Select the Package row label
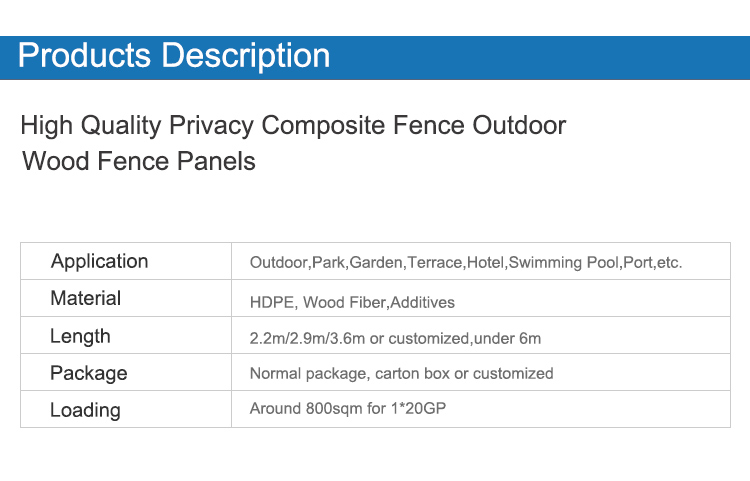Image resolution: width=750 pixels, height=481 pixels. point(88,373)
